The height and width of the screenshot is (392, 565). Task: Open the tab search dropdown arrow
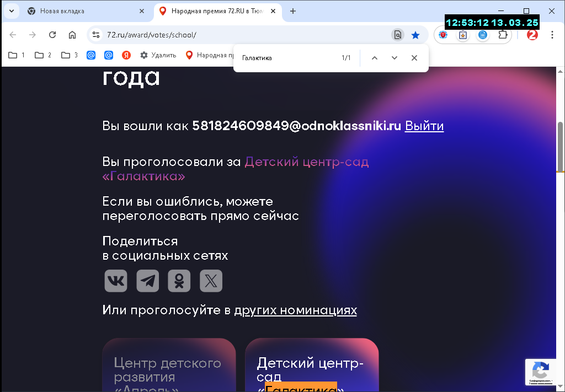click(x=12, y=11)
